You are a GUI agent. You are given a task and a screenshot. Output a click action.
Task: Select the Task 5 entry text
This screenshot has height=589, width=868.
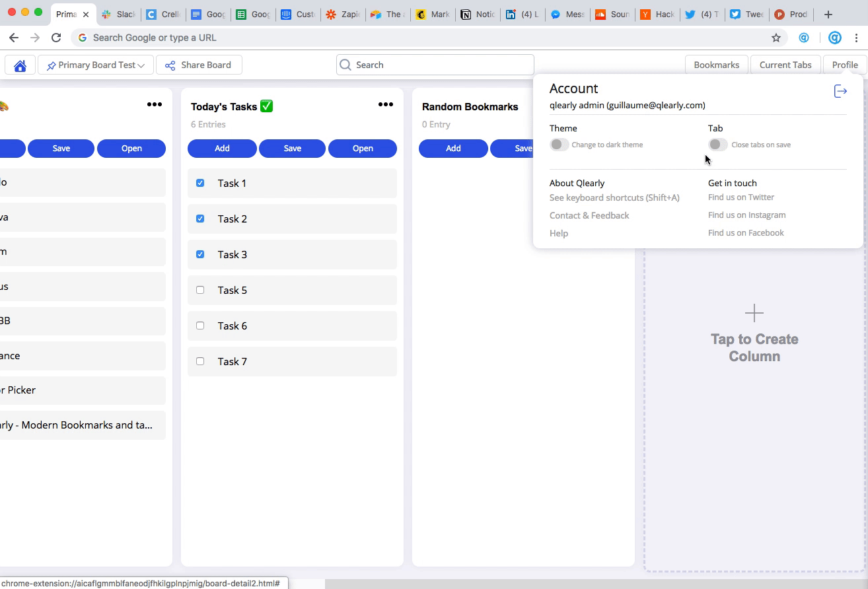[232, 290]
